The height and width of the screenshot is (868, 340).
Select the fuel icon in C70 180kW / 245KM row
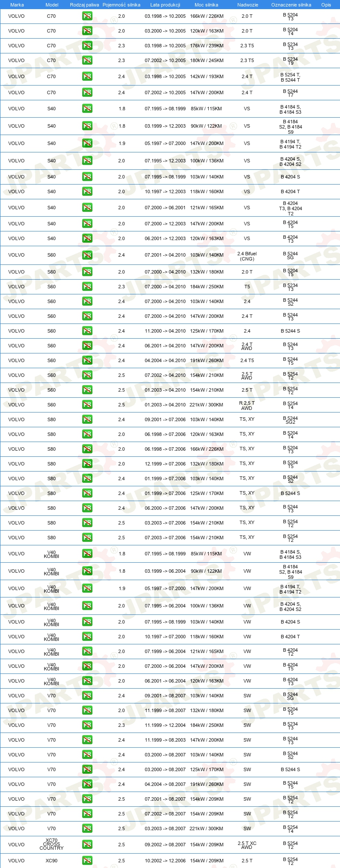(87, 60)
